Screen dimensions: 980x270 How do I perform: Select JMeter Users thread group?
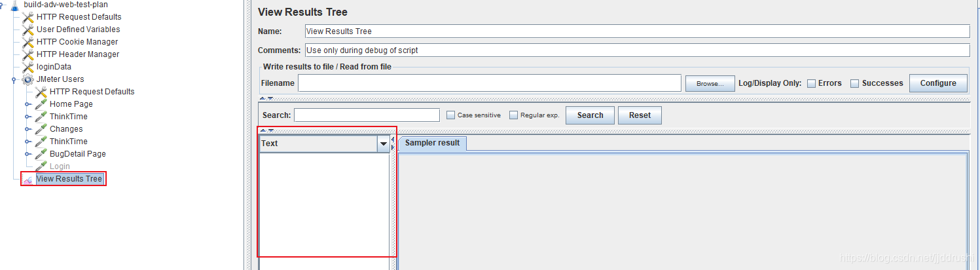(x=60, y=79)
